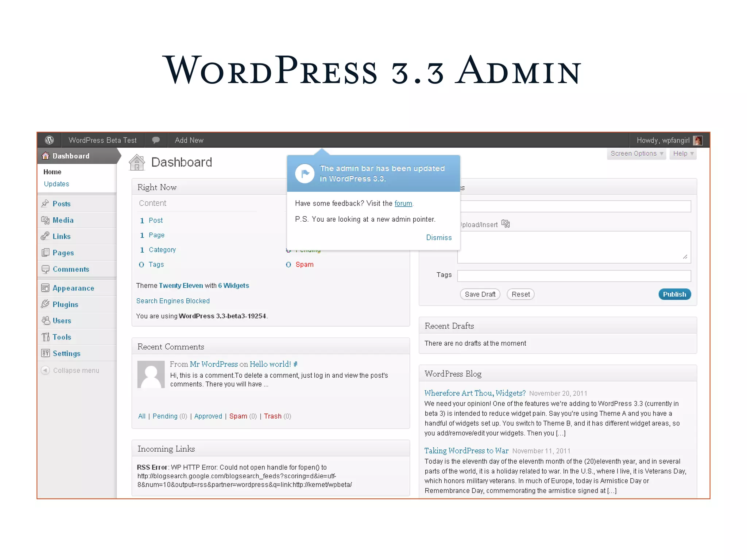This screenshot has height=560, width=747.
Task: Click the Reset button
Action: (x=520, y=294)
